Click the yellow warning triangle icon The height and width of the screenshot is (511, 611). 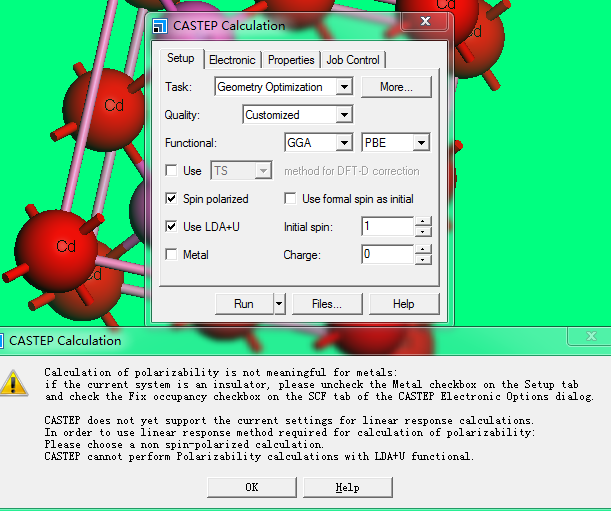tap(13, 383)
